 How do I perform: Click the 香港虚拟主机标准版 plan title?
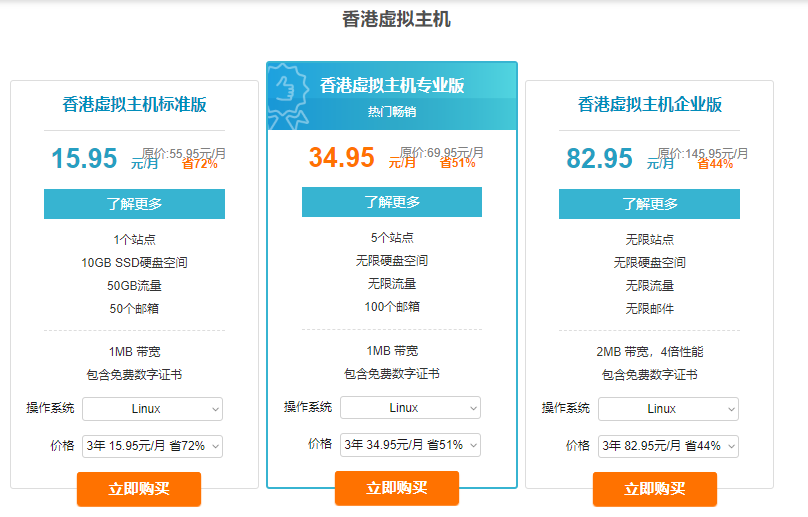point(134,105)
